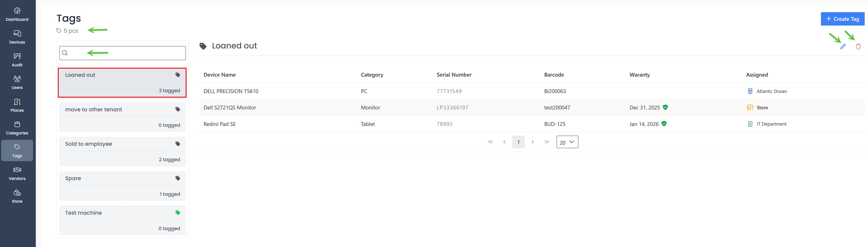
Task: Open the Audit section
Action: coord(17,60)
